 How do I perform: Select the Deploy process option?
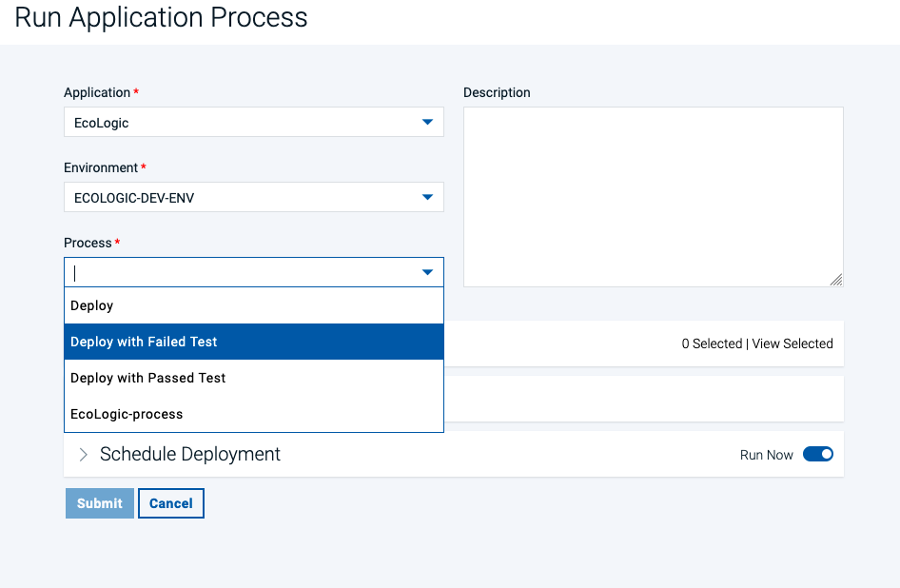(254, 305)
